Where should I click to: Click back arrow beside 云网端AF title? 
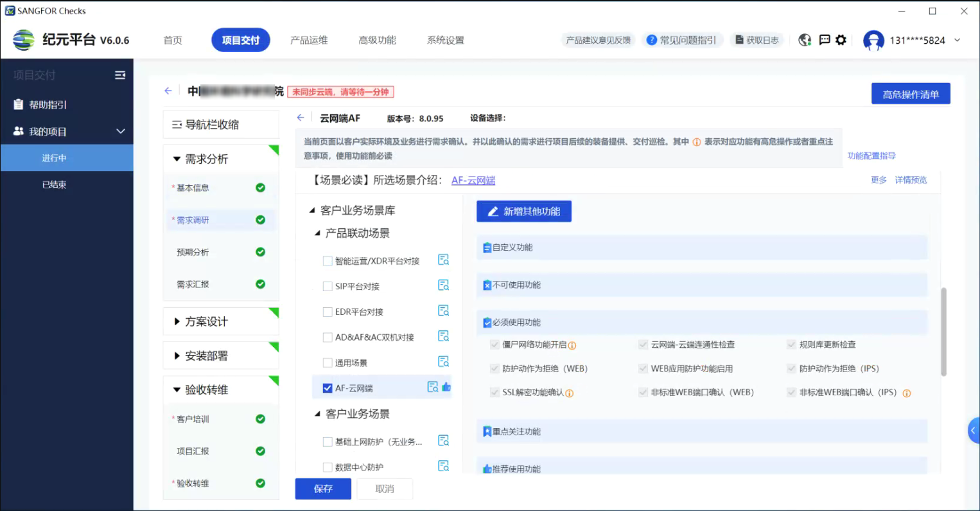click(x=301, y=118)
